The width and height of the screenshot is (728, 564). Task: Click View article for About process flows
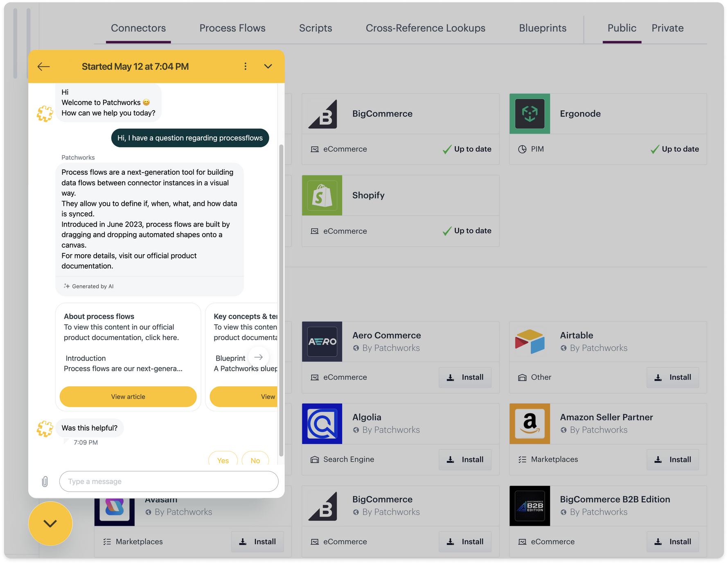coord(128,396)
